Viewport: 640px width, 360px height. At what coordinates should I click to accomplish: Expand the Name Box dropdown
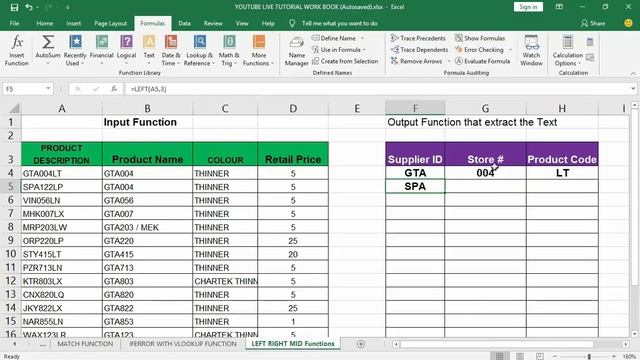[48, 89]
